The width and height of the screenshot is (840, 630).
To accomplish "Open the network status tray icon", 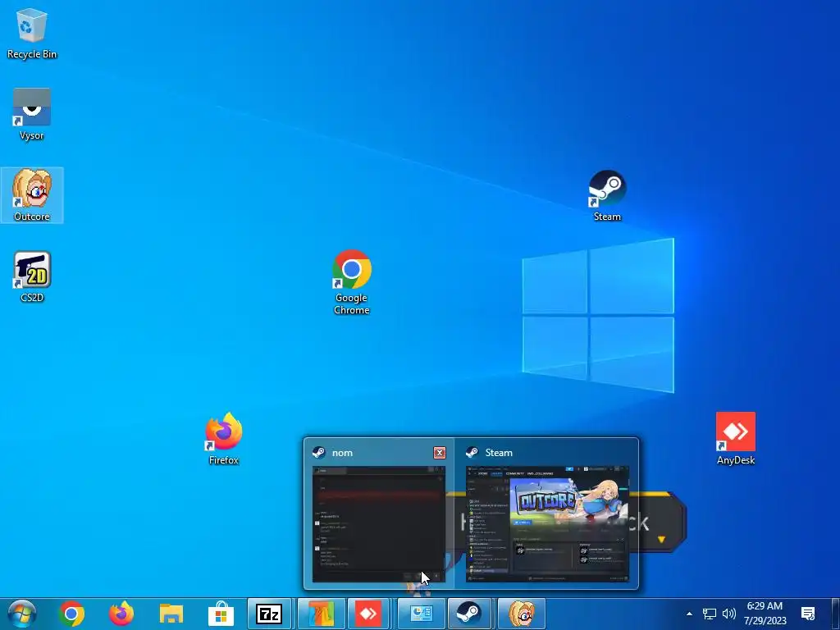I will [710, 614].
